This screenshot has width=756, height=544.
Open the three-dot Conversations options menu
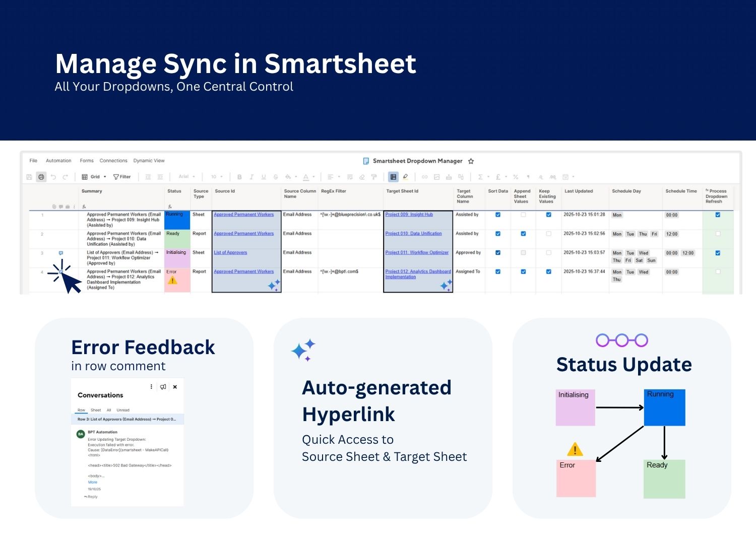pos(151,387)
